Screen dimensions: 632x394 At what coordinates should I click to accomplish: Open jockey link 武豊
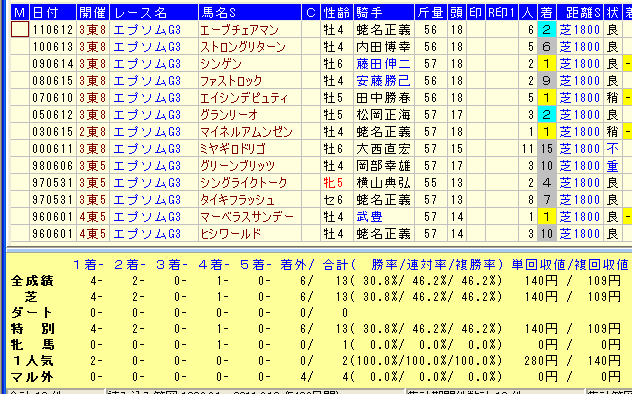coord(369,217)
